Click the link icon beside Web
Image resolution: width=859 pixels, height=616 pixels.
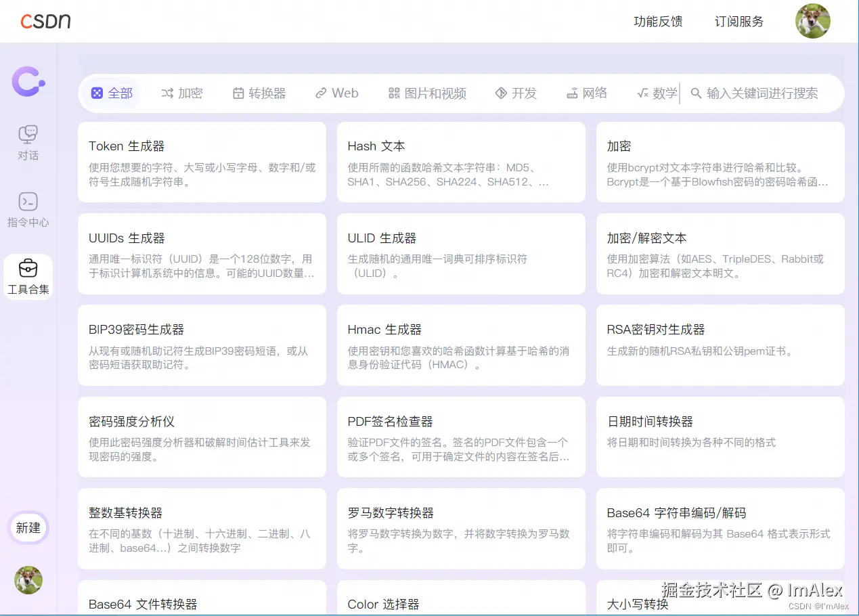click(321, 93)
